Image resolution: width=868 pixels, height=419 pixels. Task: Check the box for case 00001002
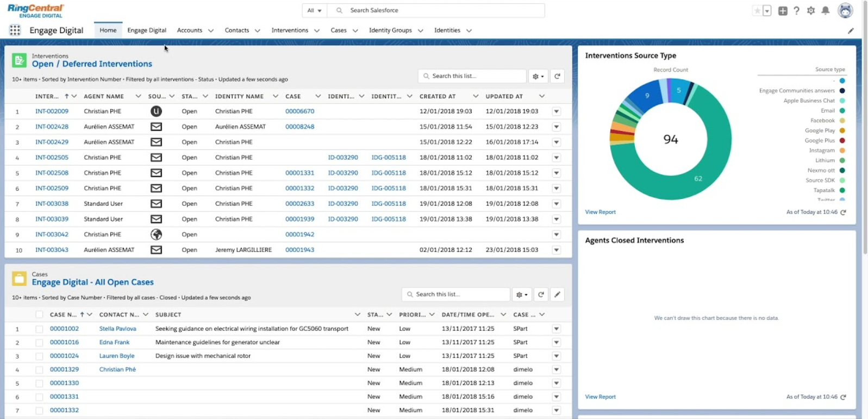click(39, 329)
